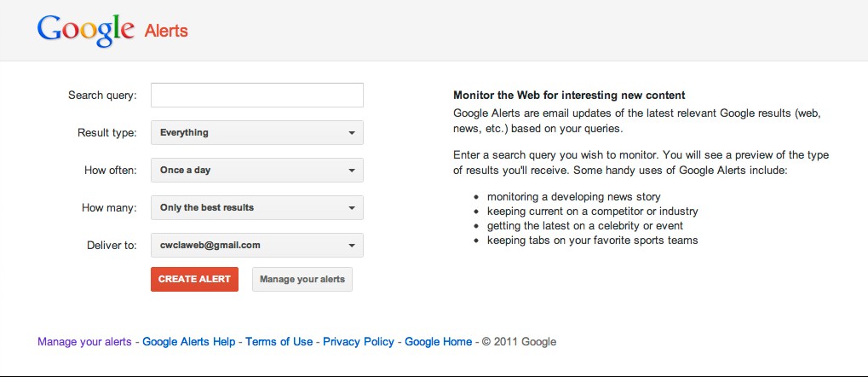868x377 pixels.
Task: Open the Google Alerts Help link
Action: coord(189,341)
